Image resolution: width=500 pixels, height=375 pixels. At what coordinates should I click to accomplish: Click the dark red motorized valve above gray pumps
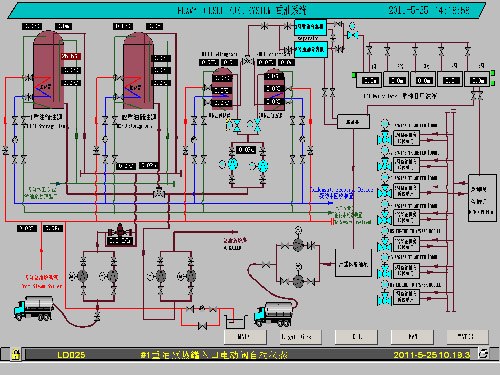[120, 231]
